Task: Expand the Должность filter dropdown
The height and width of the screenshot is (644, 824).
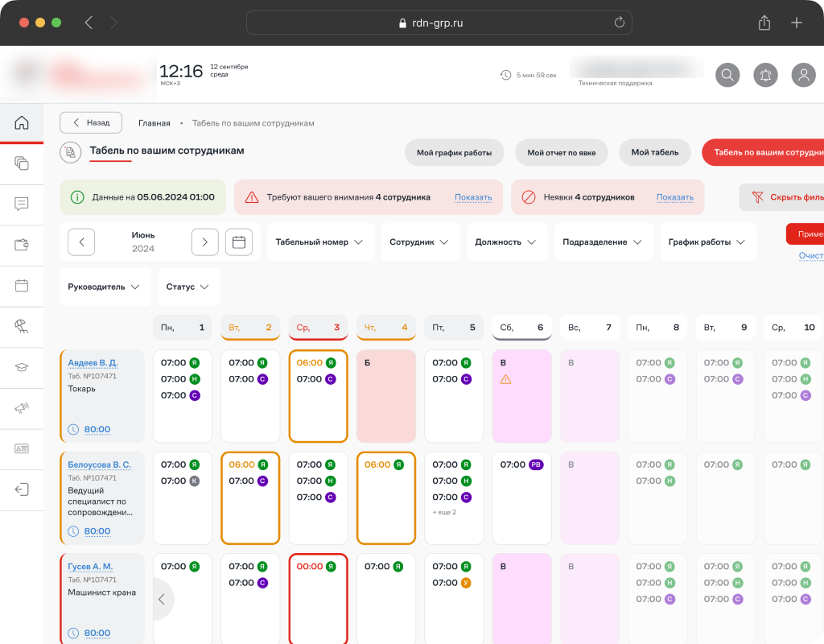Action: point(506,242)
